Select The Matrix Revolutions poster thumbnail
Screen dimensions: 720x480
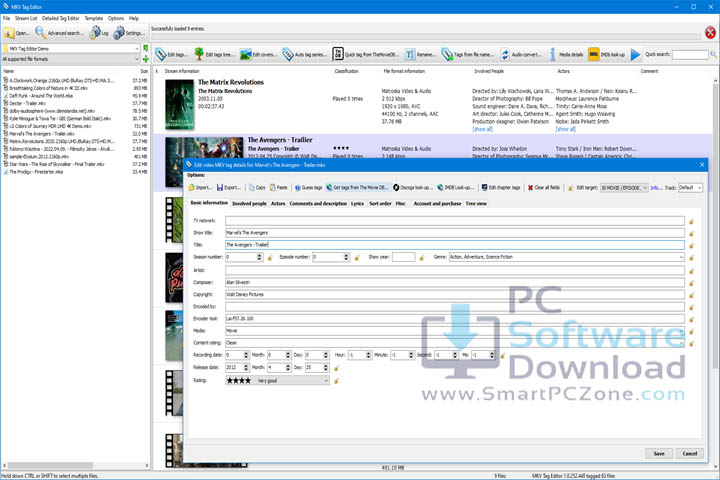(x=180, y=105)
